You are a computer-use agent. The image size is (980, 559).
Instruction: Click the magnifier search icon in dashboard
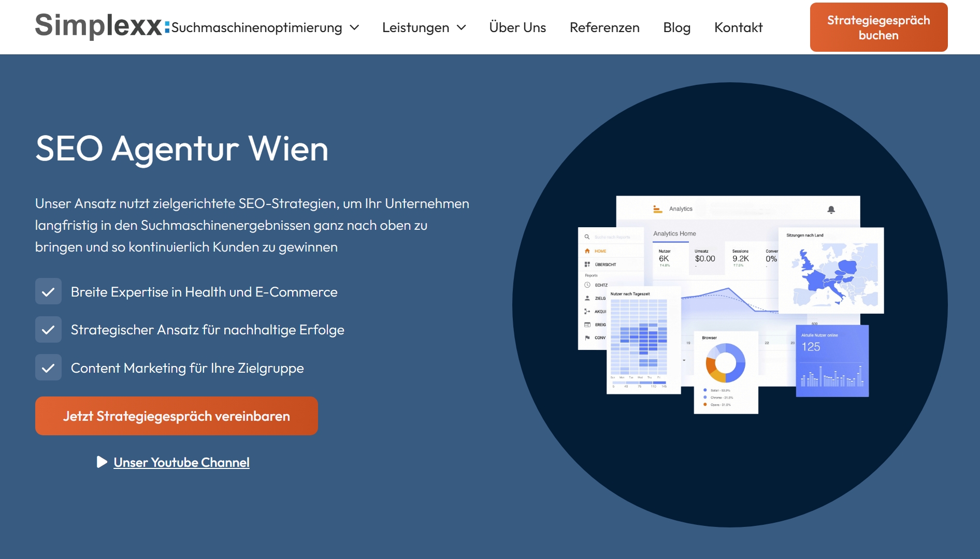[x=587, y=237]
